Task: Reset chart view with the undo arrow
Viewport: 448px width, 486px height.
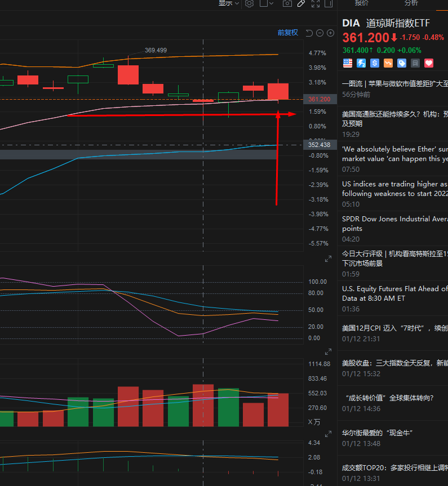Action: (309, 33)
